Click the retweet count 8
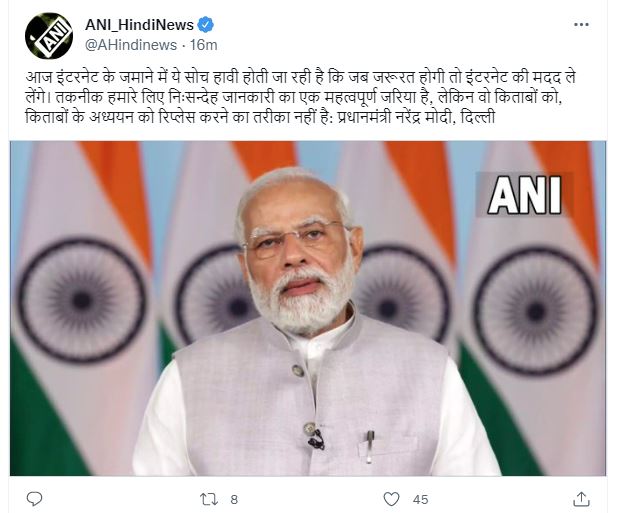 [234, 499]
